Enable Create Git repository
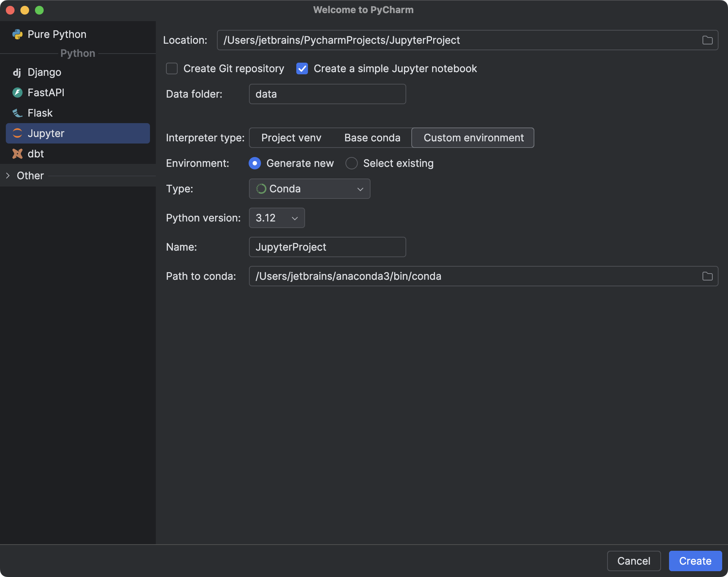Image resolution: width=728 pixels, height=577 pixels. click(x=171, y=68)
